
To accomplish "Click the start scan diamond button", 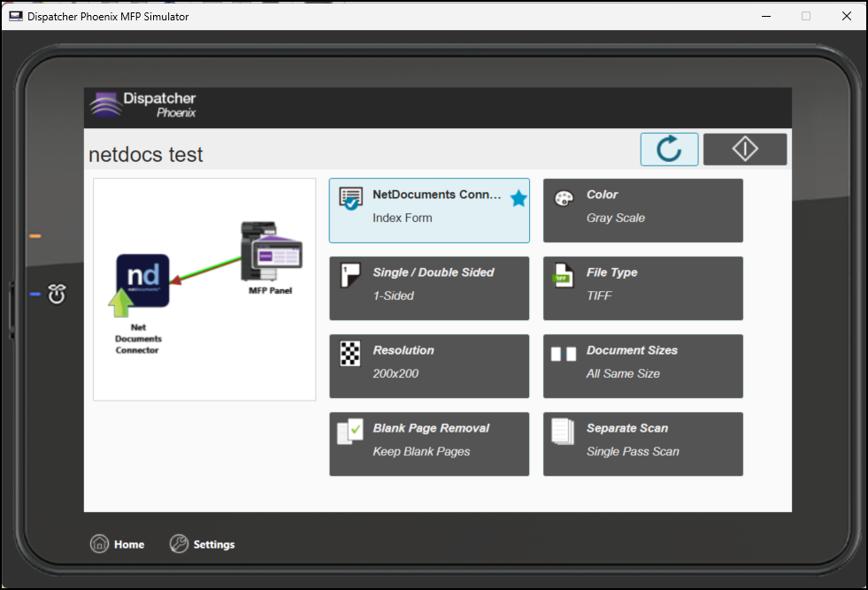I will (745, 149).
